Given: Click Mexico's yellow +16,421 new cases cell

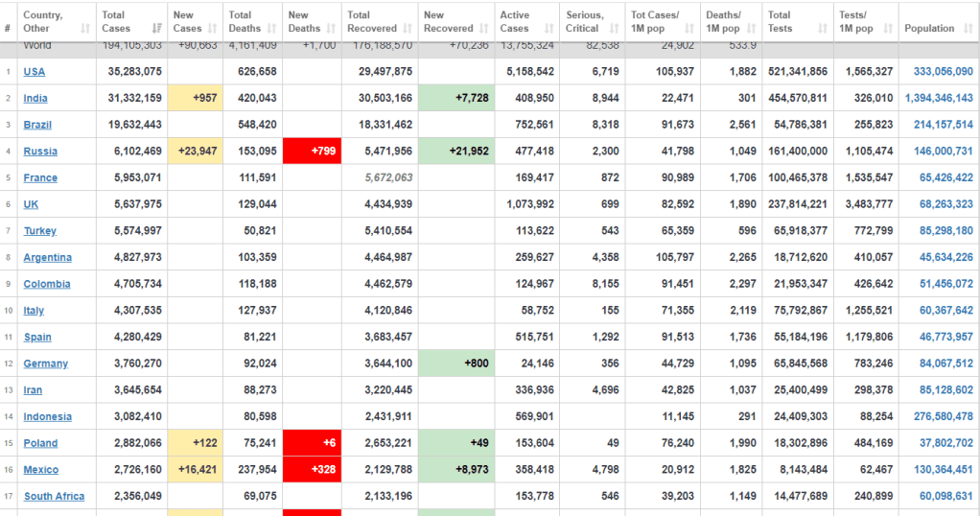Looking at the screenshot, I should 195,470.
